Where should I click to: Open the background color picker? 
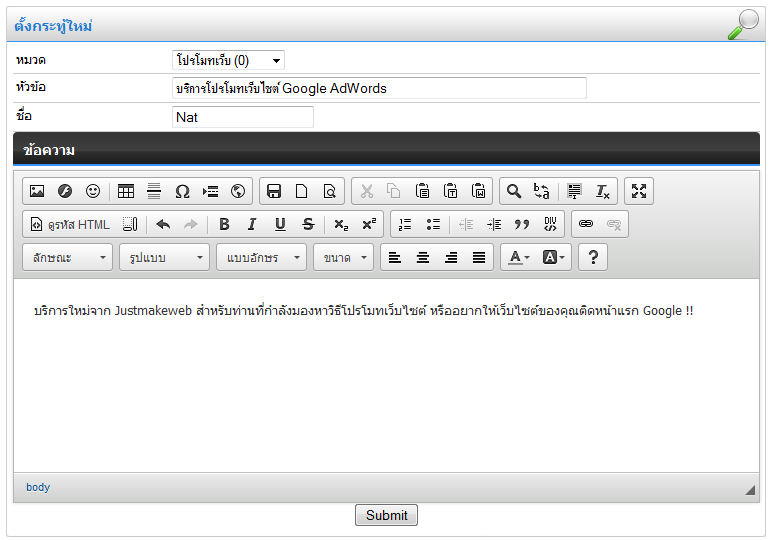click(x=554, y=257)
